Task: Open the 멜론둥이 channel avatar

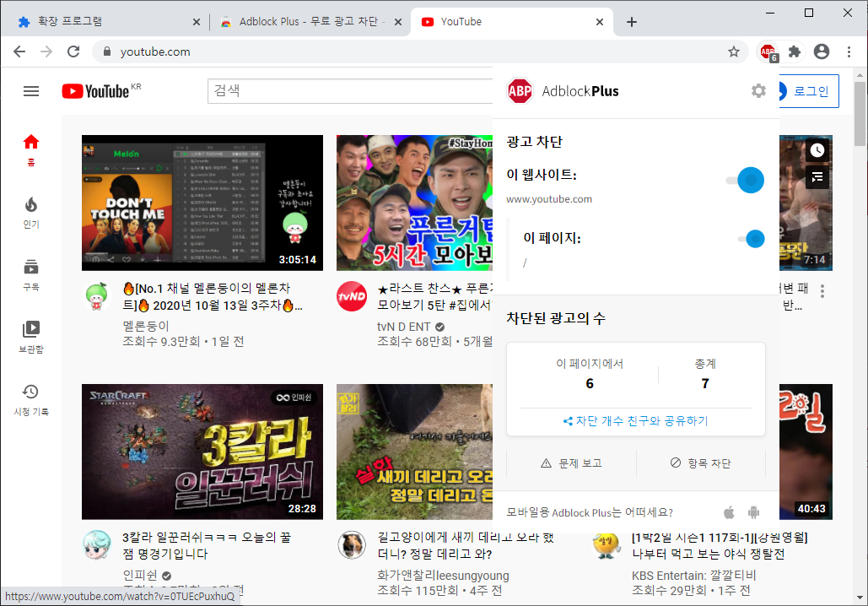Action: [x=96, y=295]
